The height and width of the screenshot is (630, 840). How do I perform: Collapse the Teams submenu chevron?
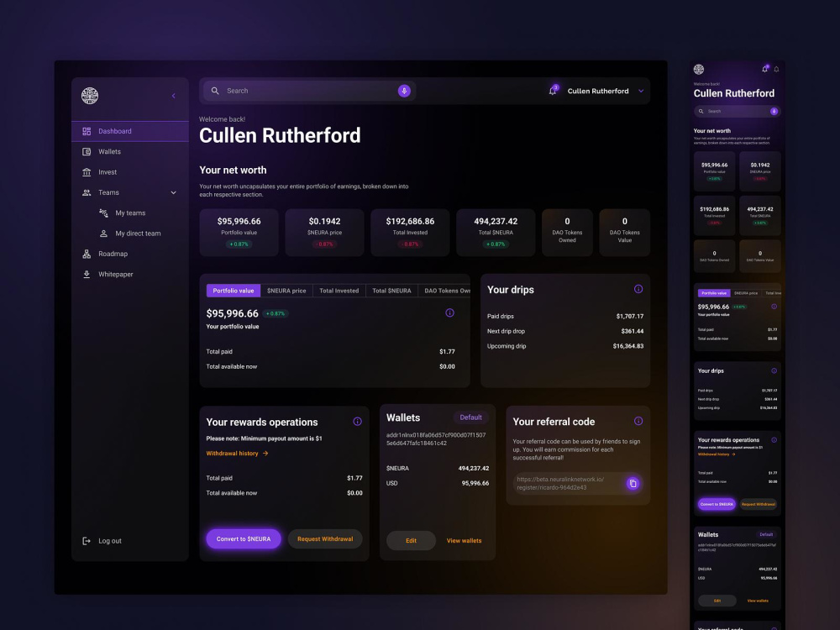click(x=174, y=192)
